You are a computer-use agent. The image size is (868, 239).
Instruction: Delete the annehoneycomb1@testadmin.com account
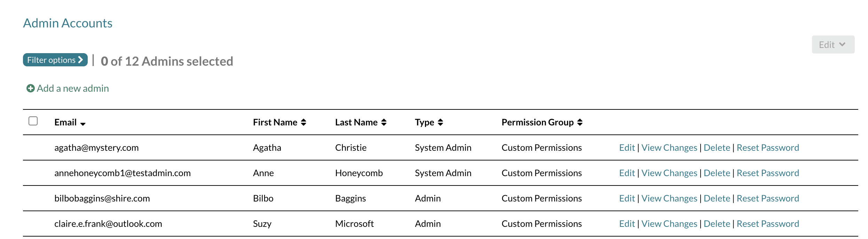click(717, 173)
